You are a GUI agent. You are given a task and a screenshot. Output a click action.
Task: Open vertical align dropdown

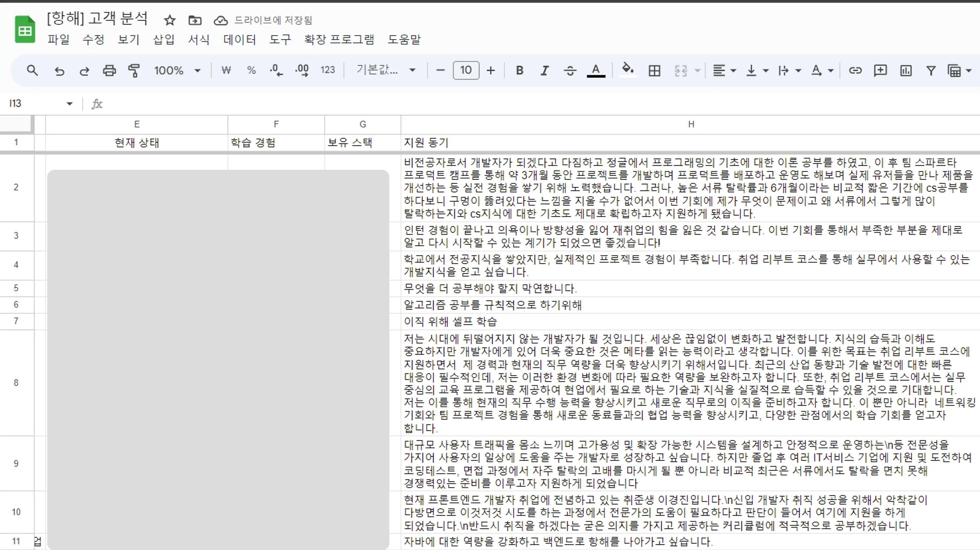point(757,71)
